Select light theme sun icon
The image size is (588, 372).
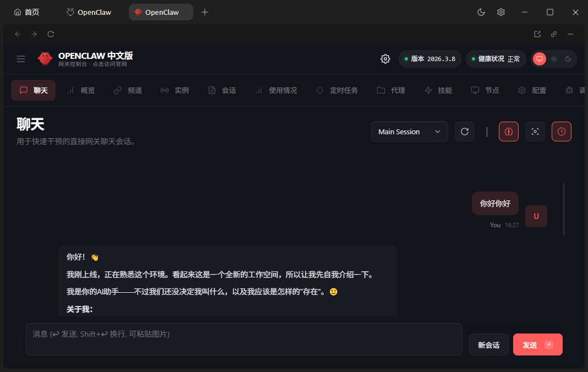coord(554,59)
